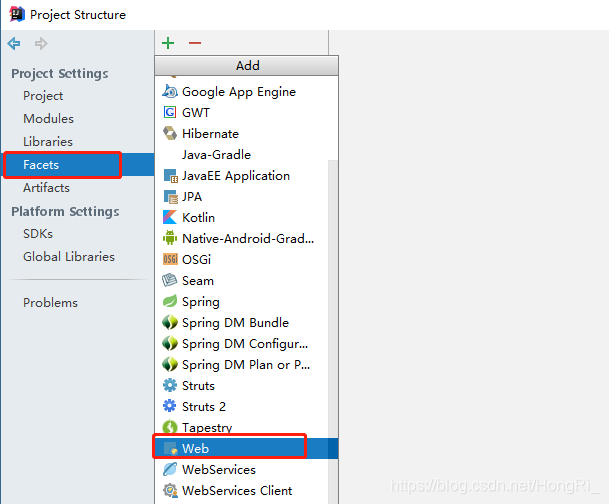Click the Spring DM Configur... icon
Screen dimensions: 609x504
point(170,343)
